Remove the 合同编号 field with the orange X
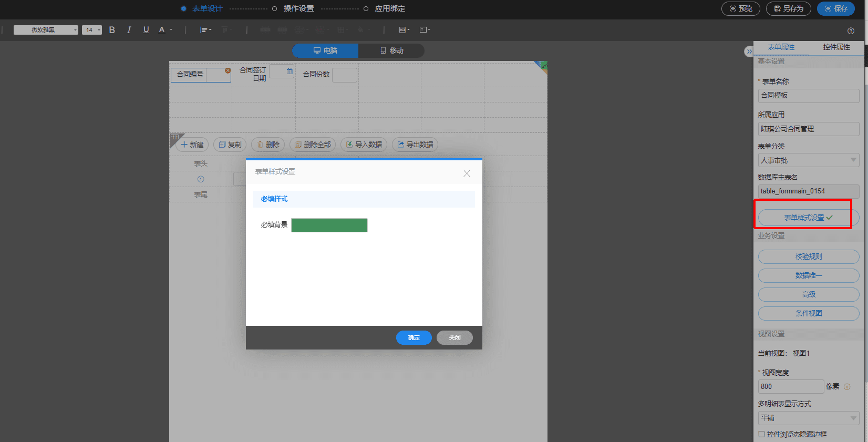Screen dimensions: 868x442 pyautogui.click(x=228, y=70)
